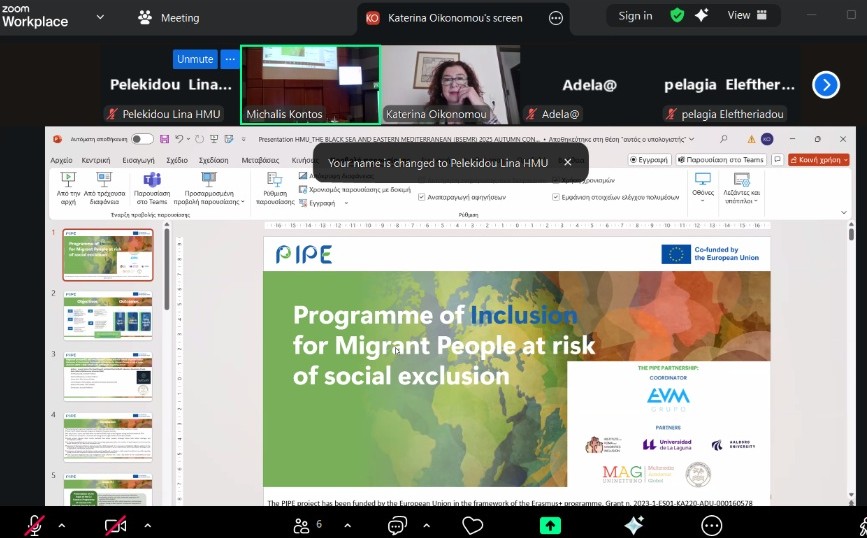Toggle the play narrations checkbox
The height and width of the screenshot is (538, 867).
[422, 197]
